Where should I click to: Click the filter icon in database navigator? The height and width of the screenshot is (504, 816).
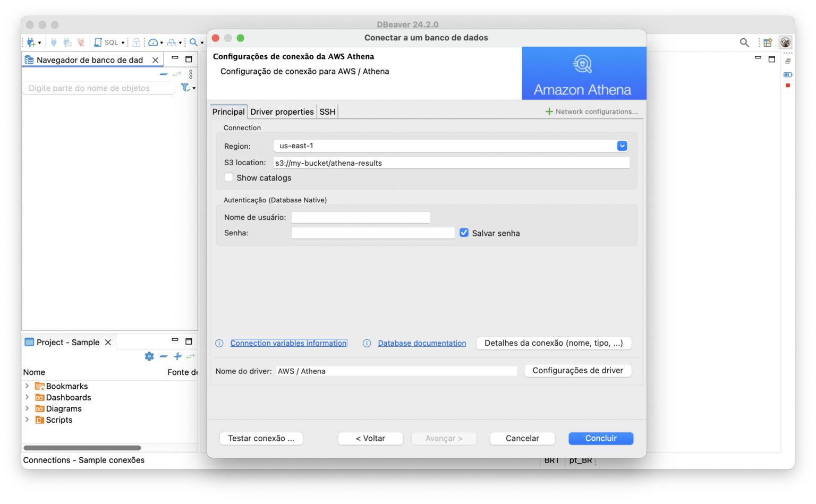pyautogui.click(x=185, y=88)
